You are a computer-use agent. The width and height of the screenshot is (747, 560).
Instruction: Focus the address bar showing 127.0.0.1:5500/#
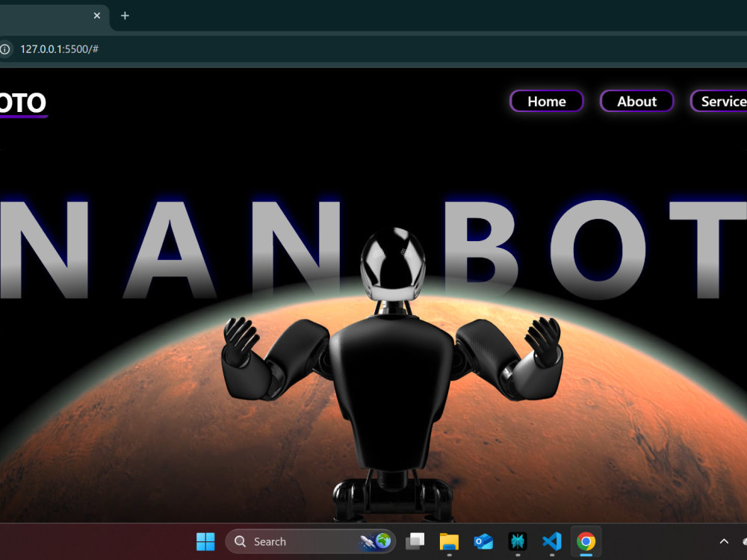(x=59, y=49)
